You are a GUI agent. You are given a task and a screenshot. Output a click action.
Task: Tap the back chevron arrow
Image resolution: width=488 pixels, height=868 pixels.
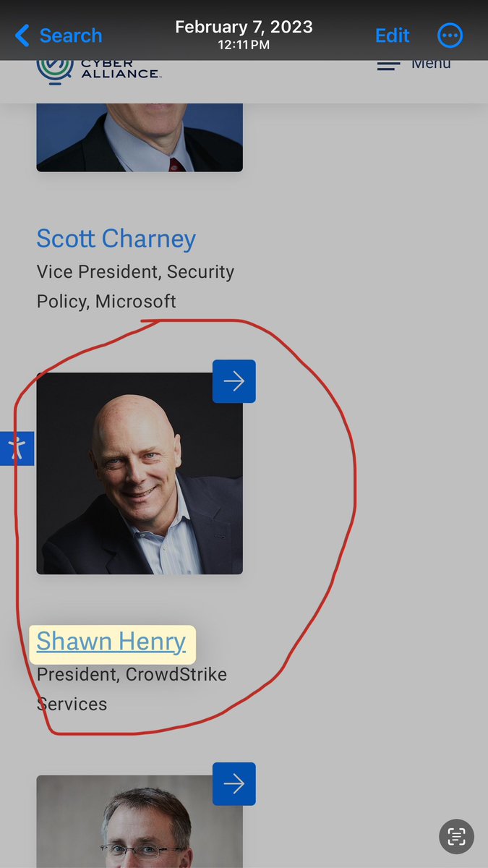[x=22, y=35]
